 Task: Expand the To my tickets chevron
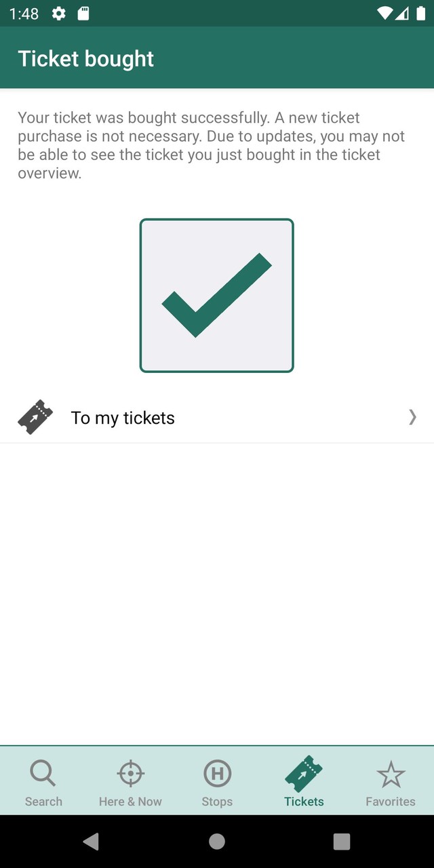[x=412, y=417]
